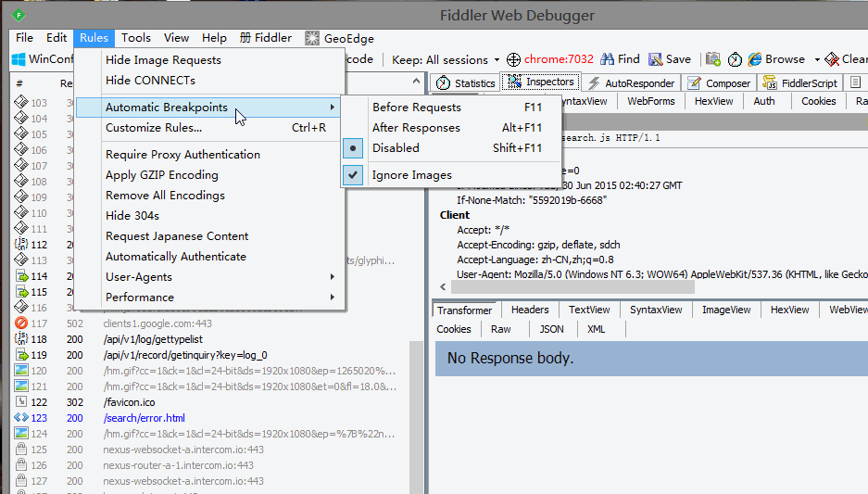Open Browse dropdown arrow
Screen dimensions: 868x494
click(817, 59)
